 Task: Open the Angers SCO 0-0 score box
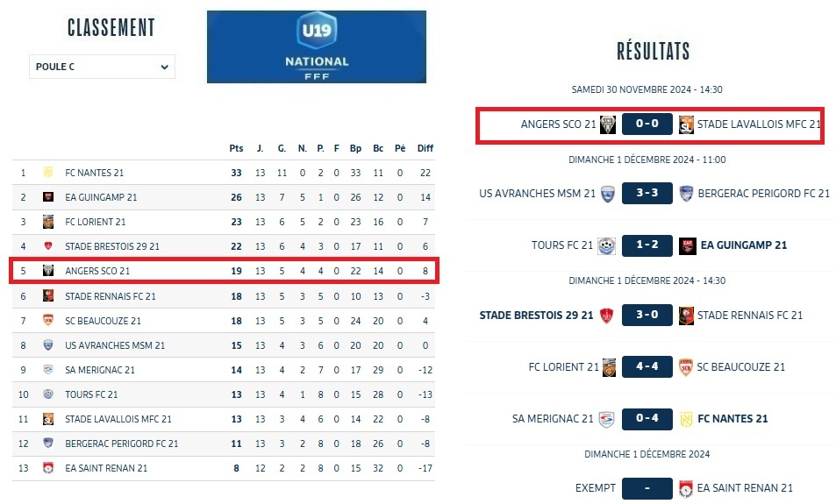(647, 124)
